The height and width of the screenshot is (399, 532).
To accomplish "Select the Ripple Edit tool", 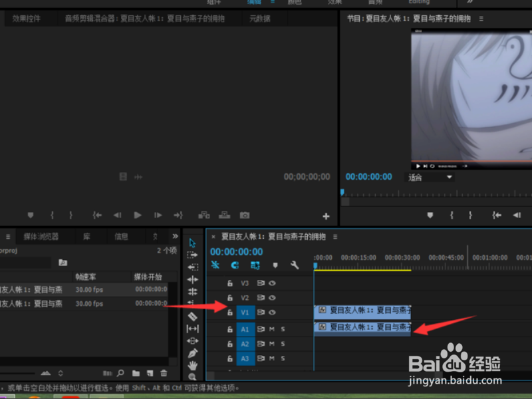I will pyautogui.click(x=193, y=279).
